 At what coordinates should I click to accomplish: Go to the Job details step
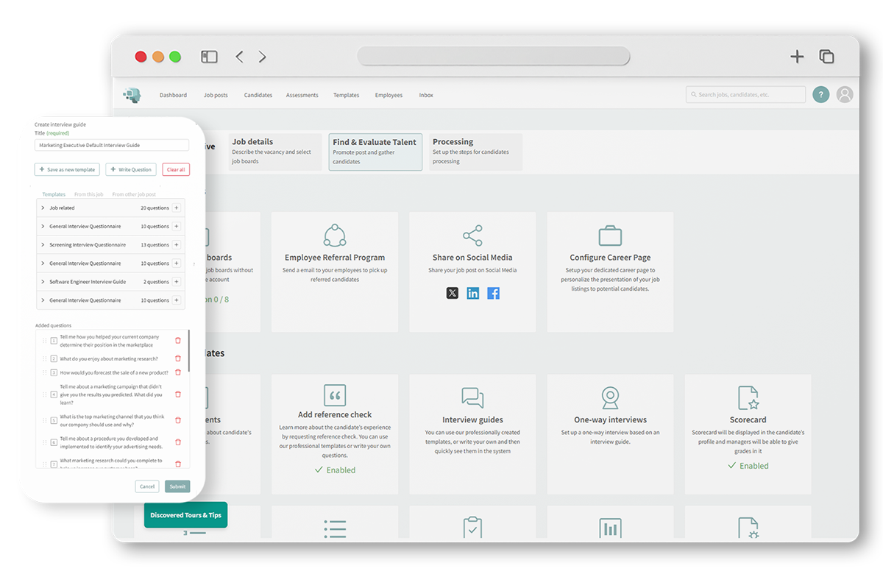point(275,152)
